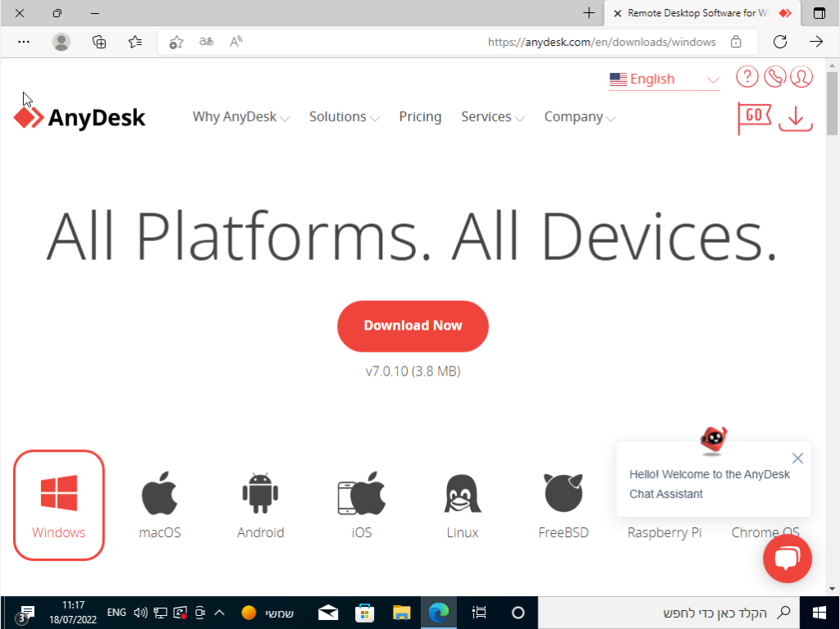Click the taskbar search box
The width and height of the screenshot is (840, 629).
coord(669,613)
